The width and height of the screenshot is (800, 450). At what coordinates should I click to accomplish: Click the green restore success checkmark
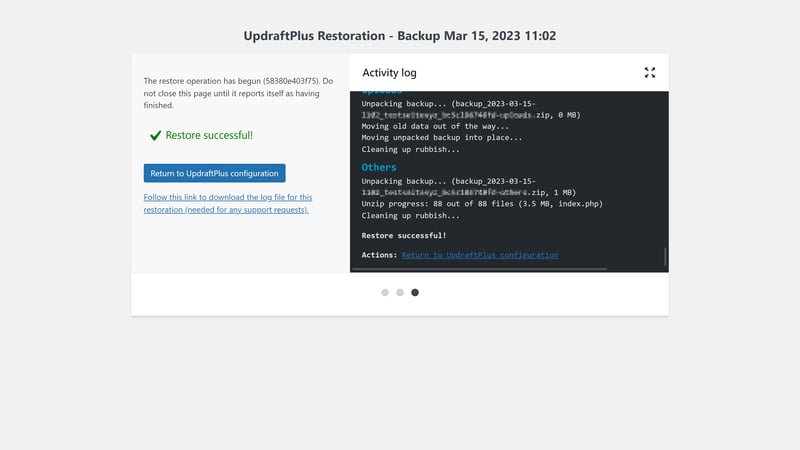click(155, 135)
